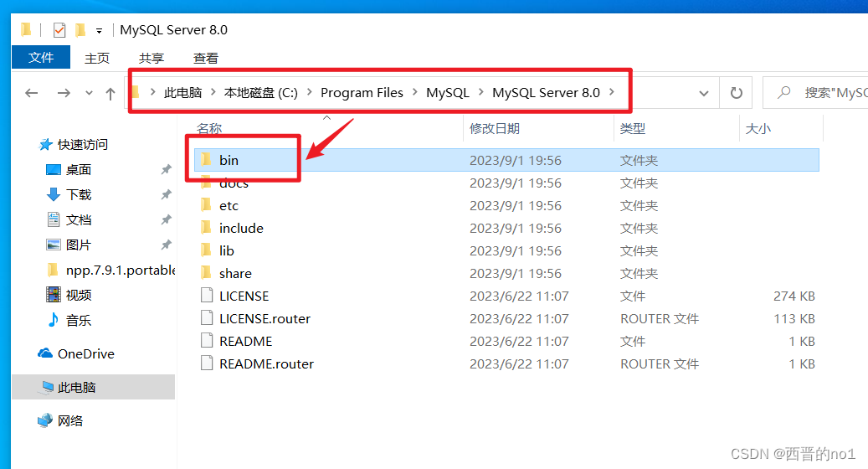This screenshot has width=868, height=469.
Task: Click MySQL Server 8.0 breadcrumb segment
Action: pyautogui.click(x=546, y=92)
